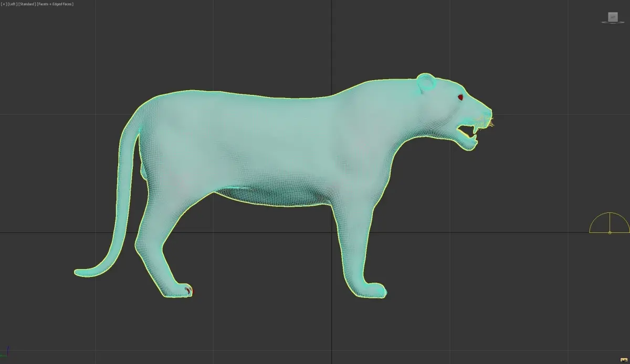Screen dimensions: 630x364
Task: Open the [Left] point-of-view viewport menu
Action: (13, 4)
